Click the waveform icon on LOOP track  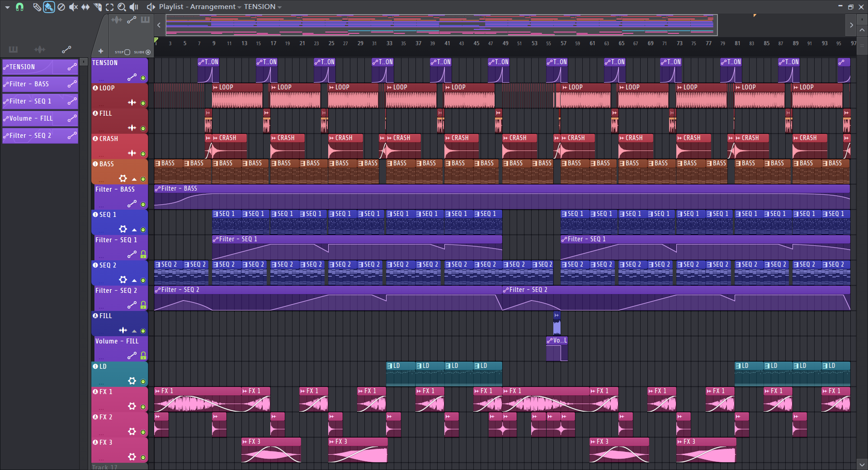pos(132,103)
